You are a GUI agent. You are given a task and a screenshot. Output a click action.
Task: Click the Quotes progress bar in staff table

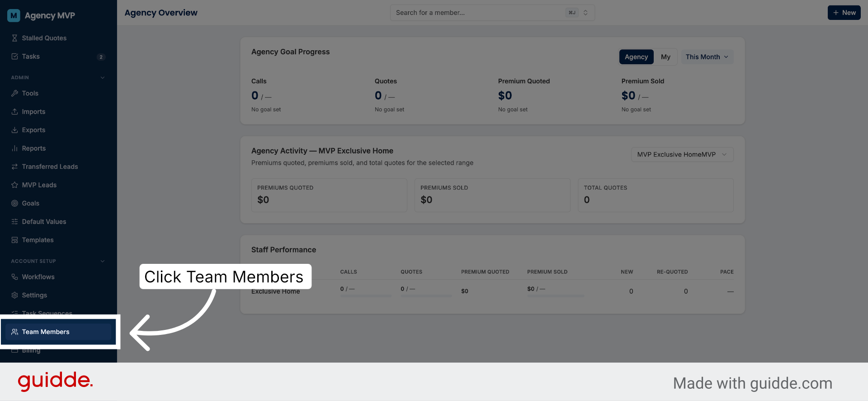pos(426,296)
